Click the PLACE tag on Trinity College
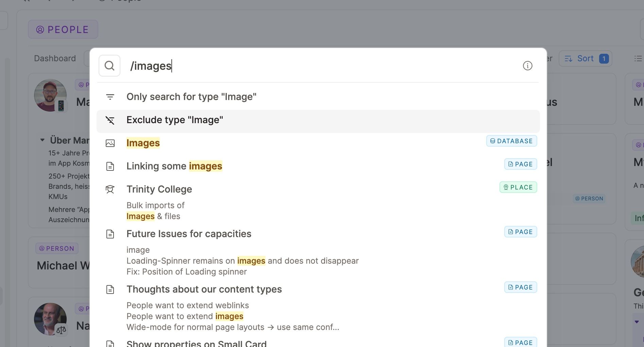Viewport: 644px width, 347px height. (518, 187)
